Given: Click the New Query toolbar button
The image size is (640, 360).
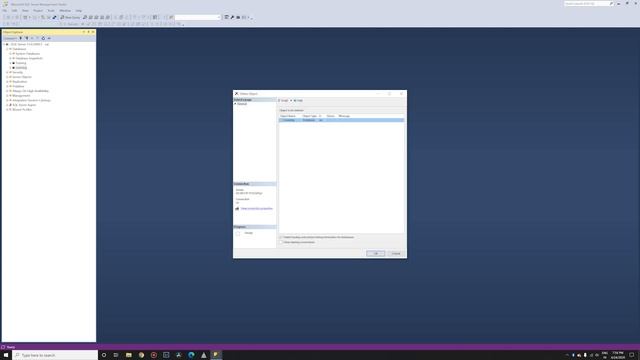Looking at the screenshot, I should point(70,18).
